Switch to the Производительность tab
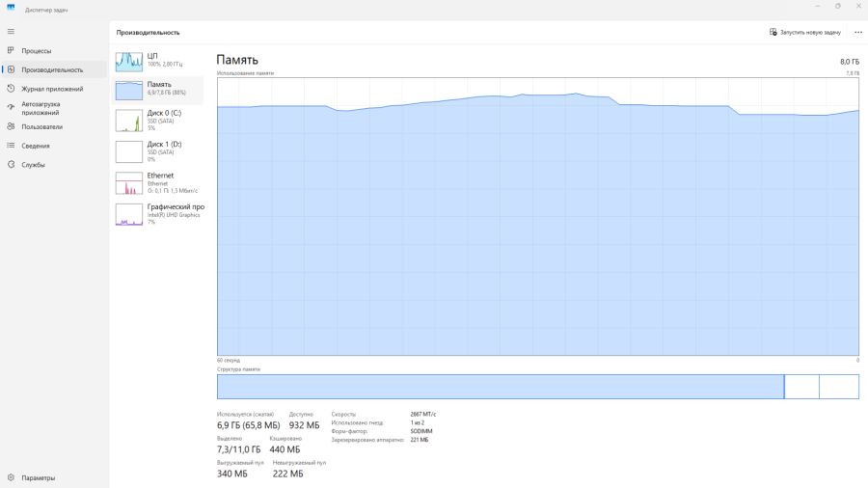 tap(52, 69)
